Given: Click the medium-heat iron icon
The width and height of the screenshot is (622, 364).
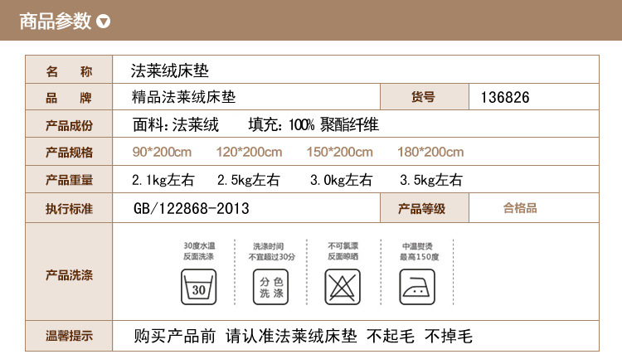Looking at the screenshot, I should pos(417,287).
